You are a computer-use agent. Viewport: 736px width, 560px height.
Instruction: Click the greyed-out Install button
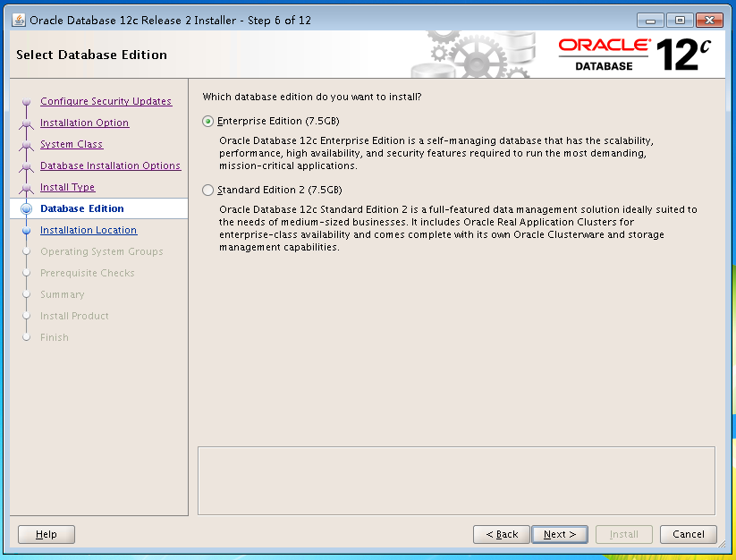click(624, 534)
